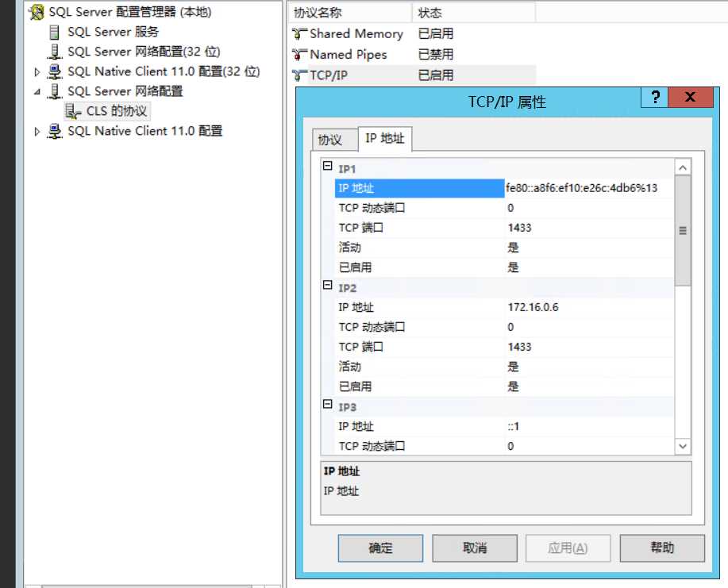728x588 pixels.
Task: Expand the SQL Native Client 11.0 配置 node
Action: (x=37, y=132)
